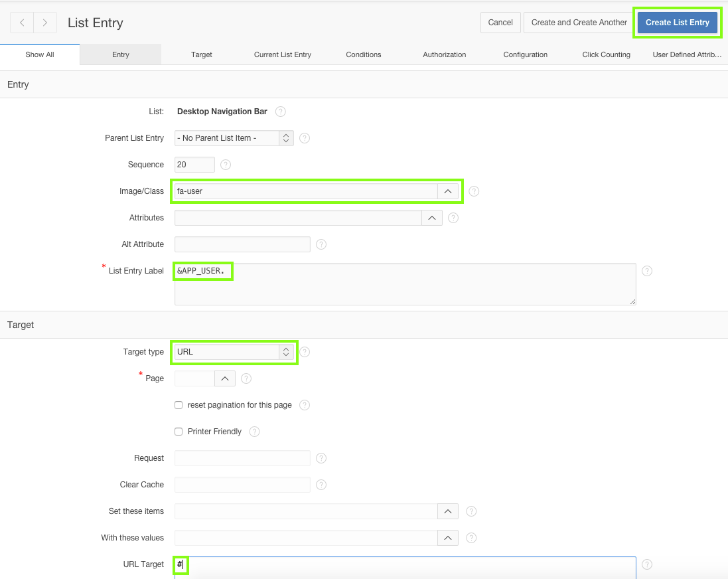Click inside the Request input field
Screen dimensions: 728x579
(242, 458)
